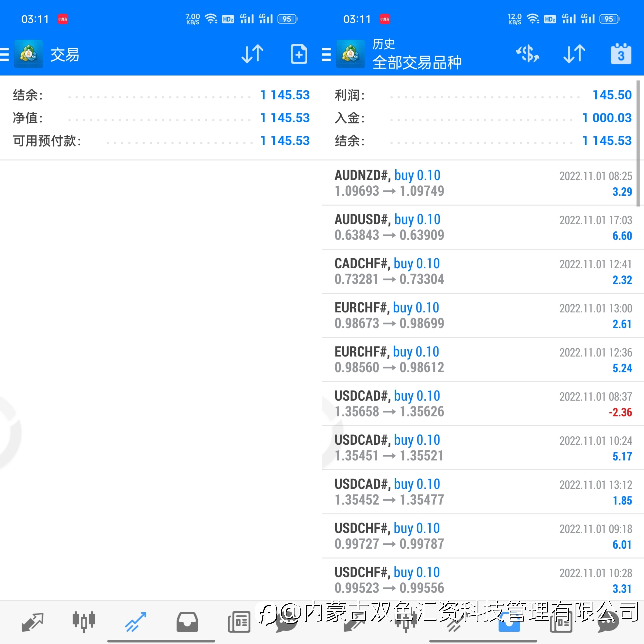Click the 历史 list scrollbar
Image resolution: width=644 pixels, height=644 pixels.
pos(638,143)
